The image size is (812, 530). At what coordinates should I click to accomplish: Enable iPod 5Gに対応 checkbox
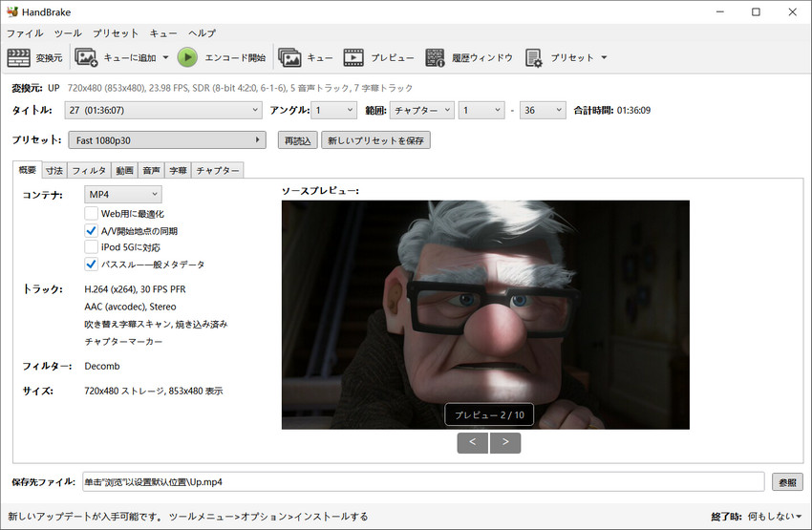pos(91,247)
